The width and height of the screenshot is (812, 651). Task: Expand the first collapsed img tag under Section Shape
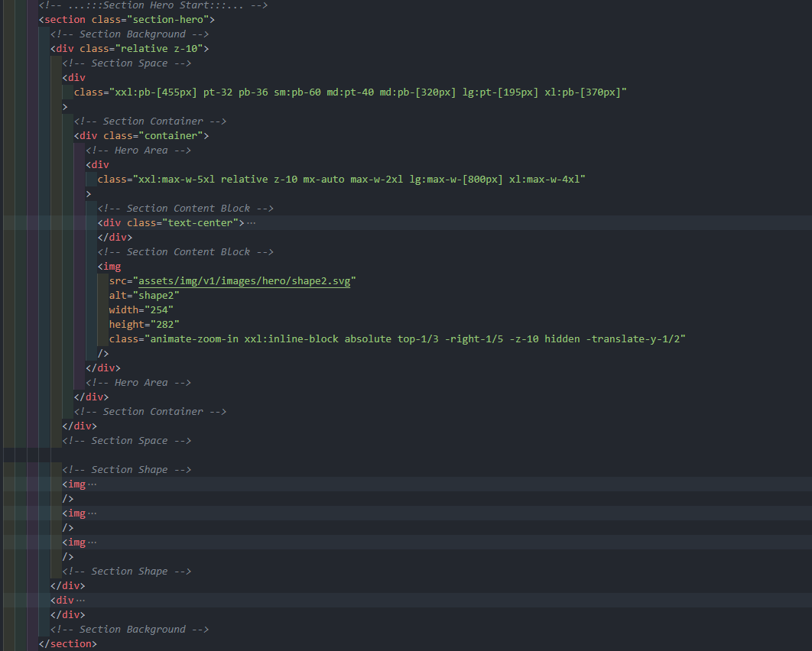[x=93, y=484]
